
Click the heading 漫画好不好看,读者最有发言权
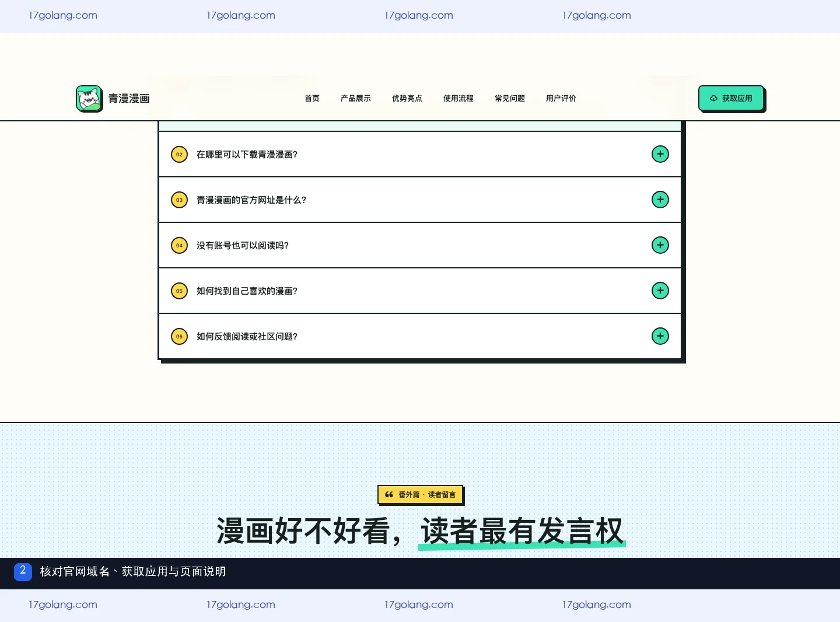[x=420, y=531]
